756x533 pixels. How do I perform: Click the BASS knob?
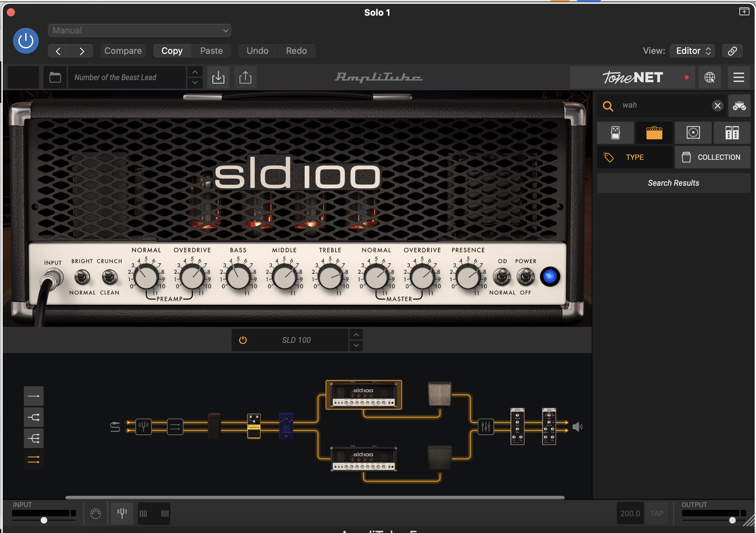[238, 277]
